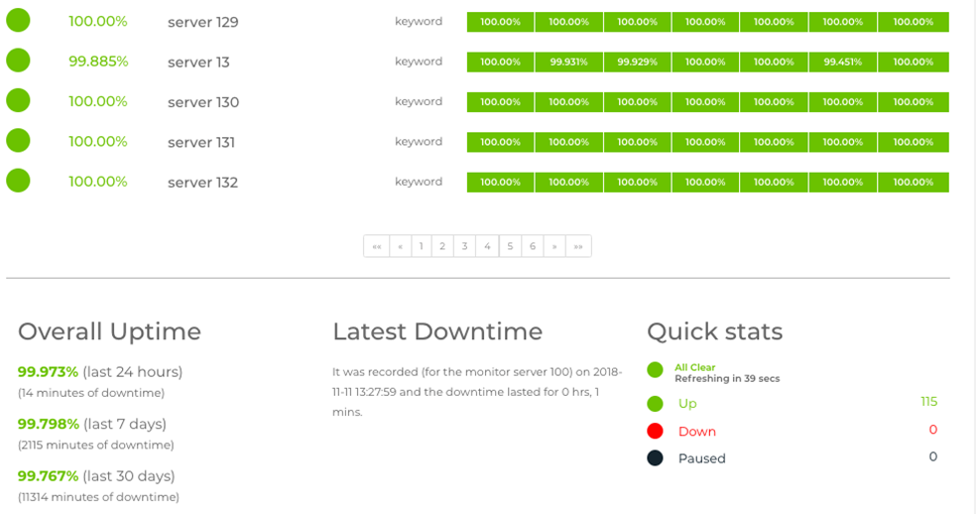
Task: Click green status dot for server 131
Action: pyautogui.click(x=18, y=141)
